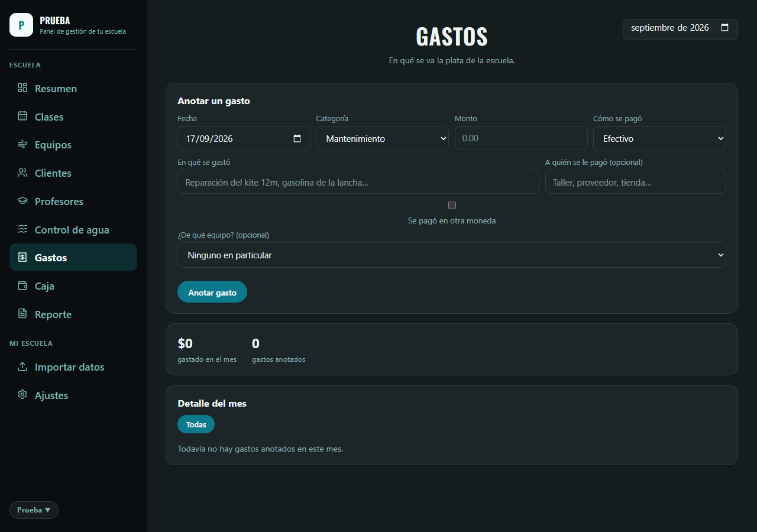Screen dimensions: 757x532
Task: Click the Clientes people icon
Action: [x=22, y=173]
